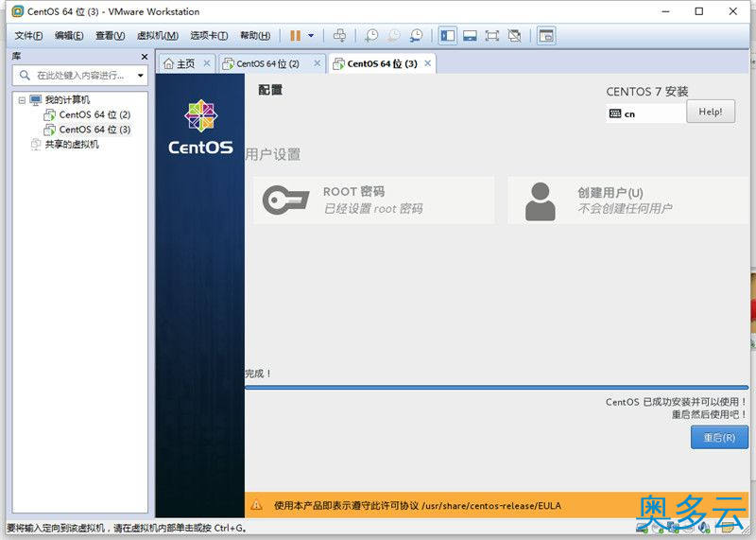Image resolution: width=756 pixels, height=540 pixels.
Task: Switch to Unity mode icon
Action: click(514, 36)
